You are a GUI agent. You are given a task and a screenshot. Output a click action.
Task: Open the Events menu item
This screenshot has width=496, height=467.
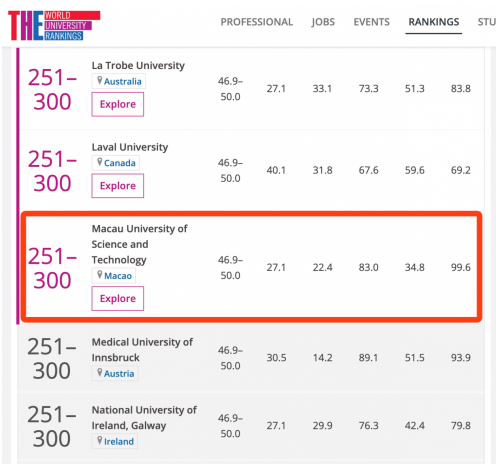click(371, 22)
